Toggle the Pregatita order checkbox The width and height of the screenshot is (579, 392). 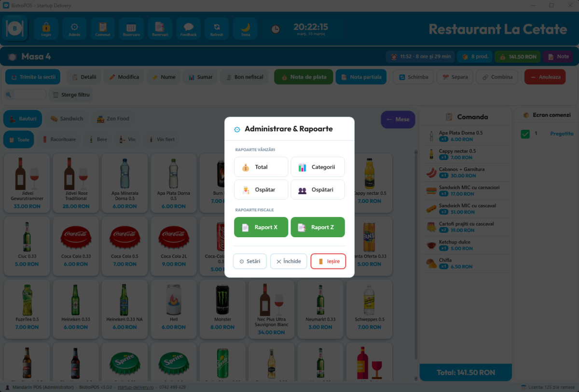[526, 135]
